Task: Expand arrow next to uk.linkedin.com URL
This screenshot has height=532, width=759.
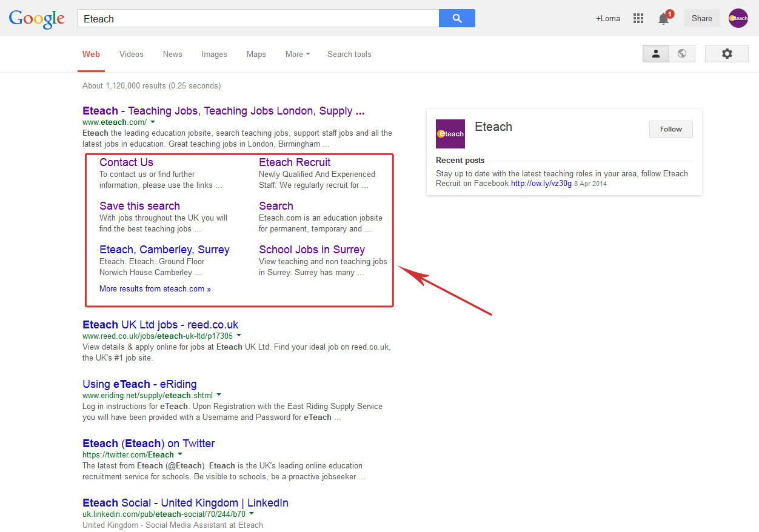Action: click(x=252, y=514)
